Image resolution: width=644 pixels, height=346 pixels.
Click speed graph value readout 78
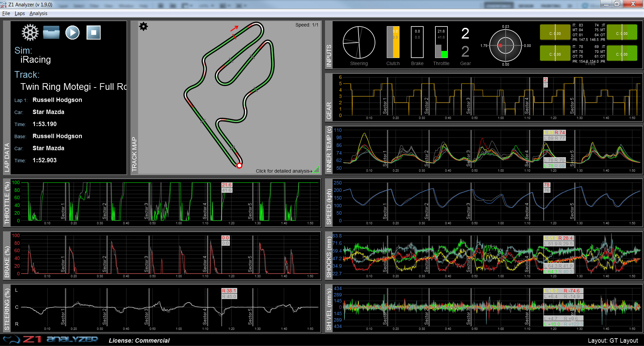(547, 185)
